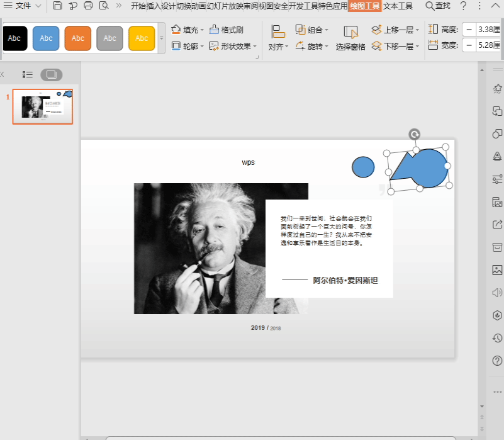The image size is (504, 440).
Task: Click the picture icon in right sidebar
Action: (x=497, y=270)
